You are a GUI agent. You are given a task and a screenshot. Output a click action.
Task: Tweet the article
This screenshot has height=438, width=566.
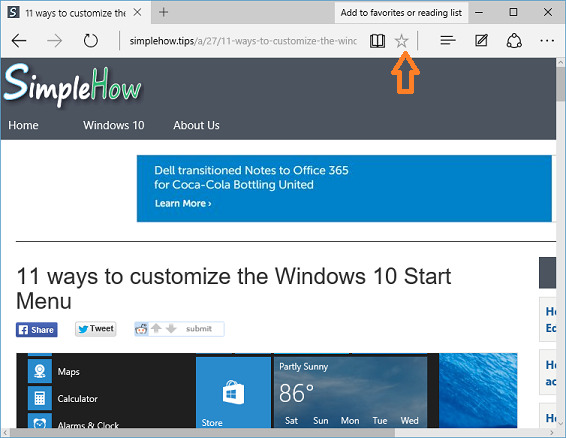(x=96, y=329)
